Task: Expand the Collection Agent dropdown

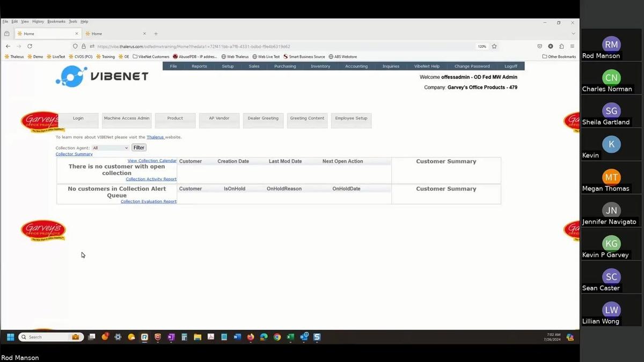Action: click(x=111, y=148)
